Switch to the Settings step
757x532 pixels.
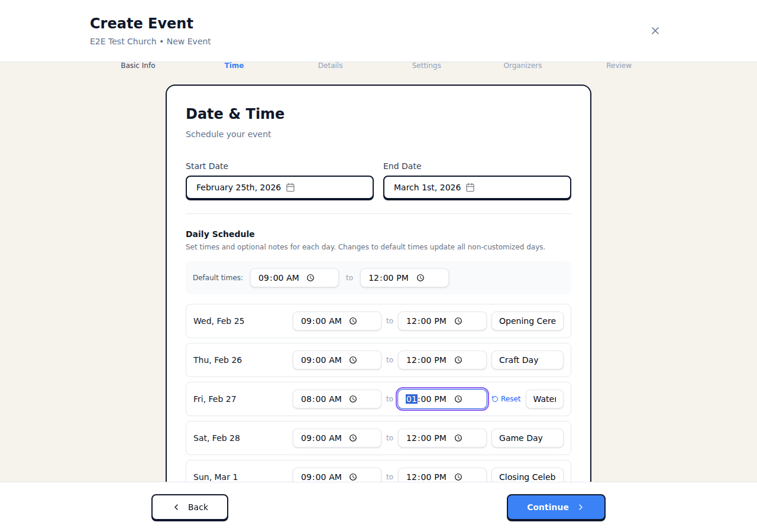pos(426,66)
